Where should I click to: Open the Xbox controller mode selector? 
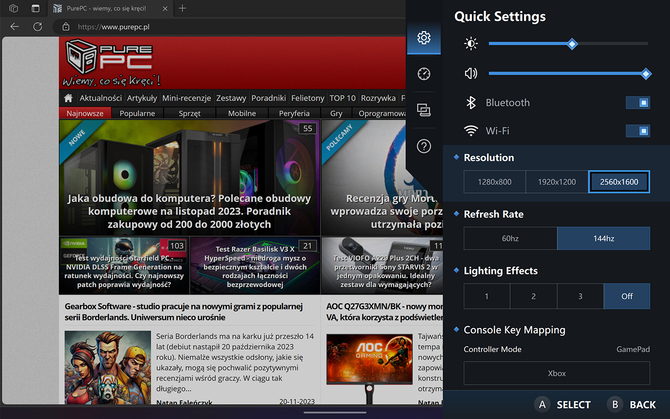pos(557,373)
